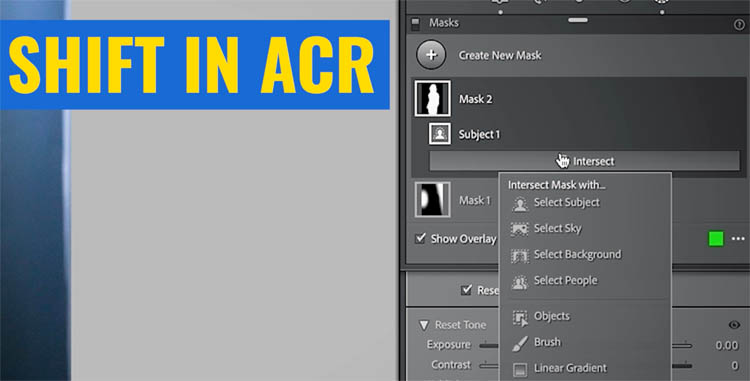The image size is (750, 381).
Task: Open the green overlay color swatch
Action: (716, 239)
